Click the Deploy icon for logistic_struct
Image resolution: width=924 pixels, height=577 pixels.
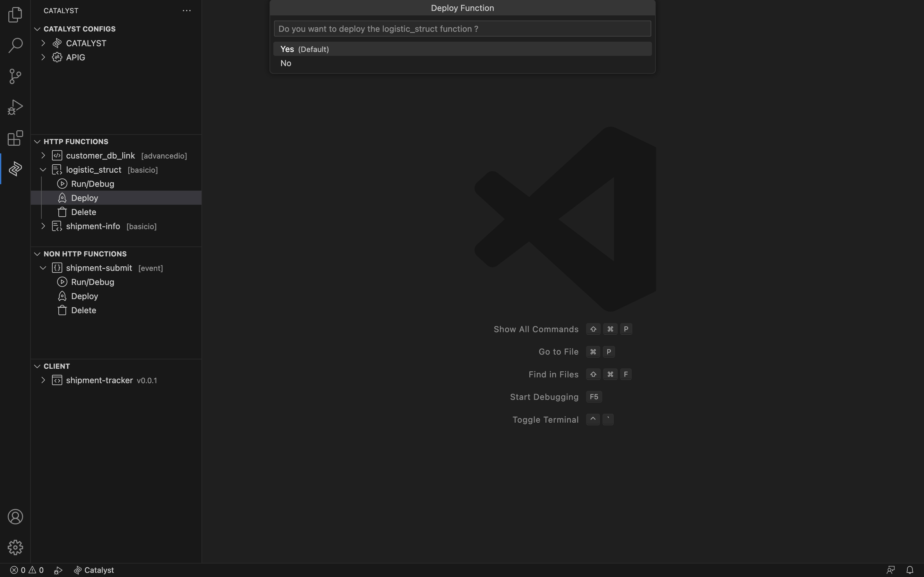pos(62,197)
